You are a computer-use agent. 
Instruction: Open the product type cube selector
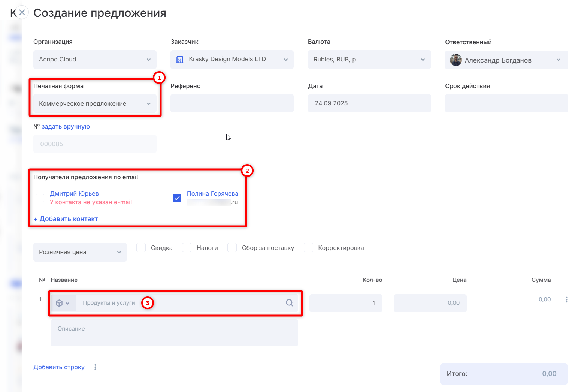[x=62, y=303]
